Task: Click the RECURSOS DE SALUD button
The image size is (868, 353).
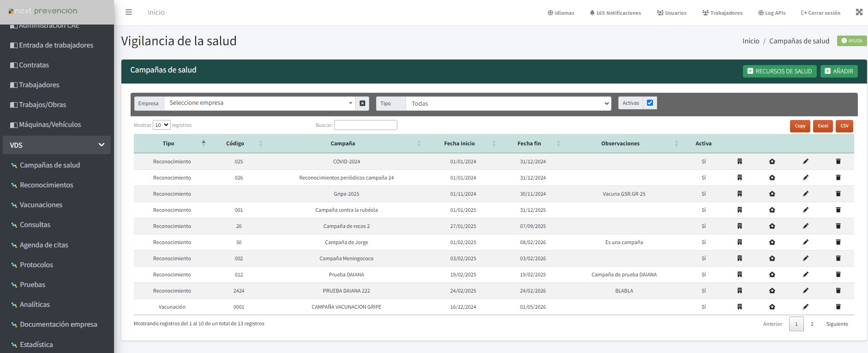Action: coord(780,71)
